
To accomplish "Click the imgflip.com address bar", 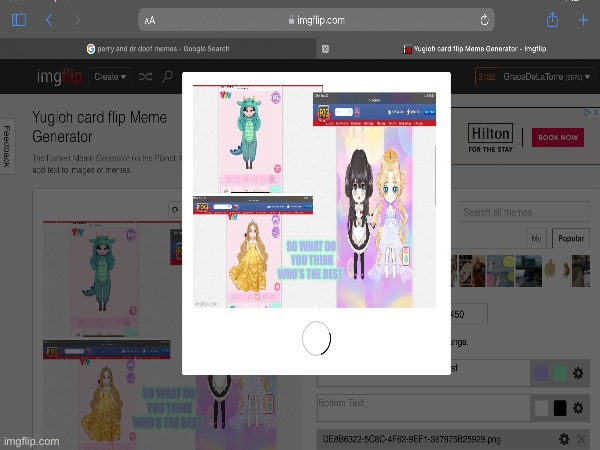I will pyautogui.click(x=316, y=20).
